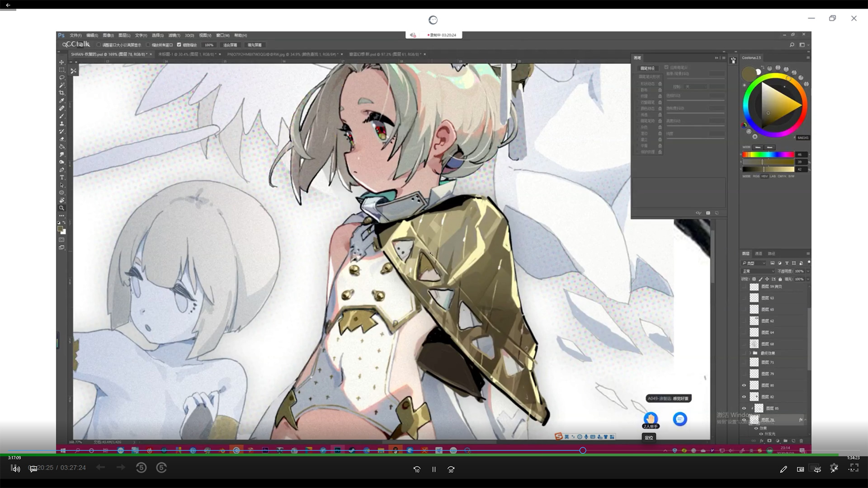Select the Brush tool

(62, 116)
